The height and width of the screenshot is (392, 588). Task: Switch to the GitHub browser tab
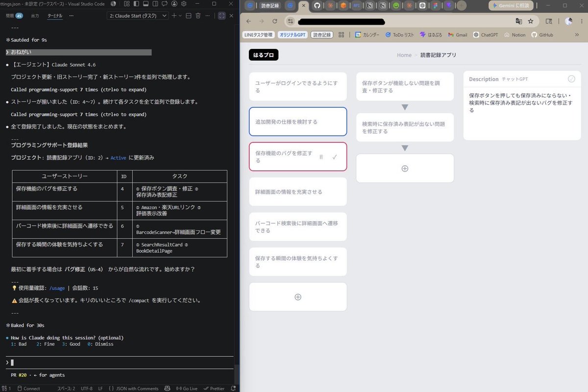pos(317,6)
